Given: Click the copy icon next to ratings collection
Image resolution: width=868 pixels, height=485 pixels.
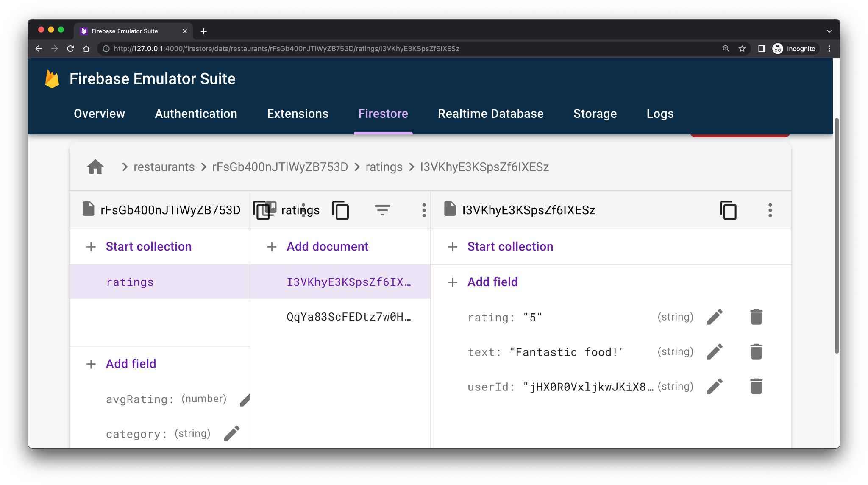Looking at the screenshot, I should 341,210.
